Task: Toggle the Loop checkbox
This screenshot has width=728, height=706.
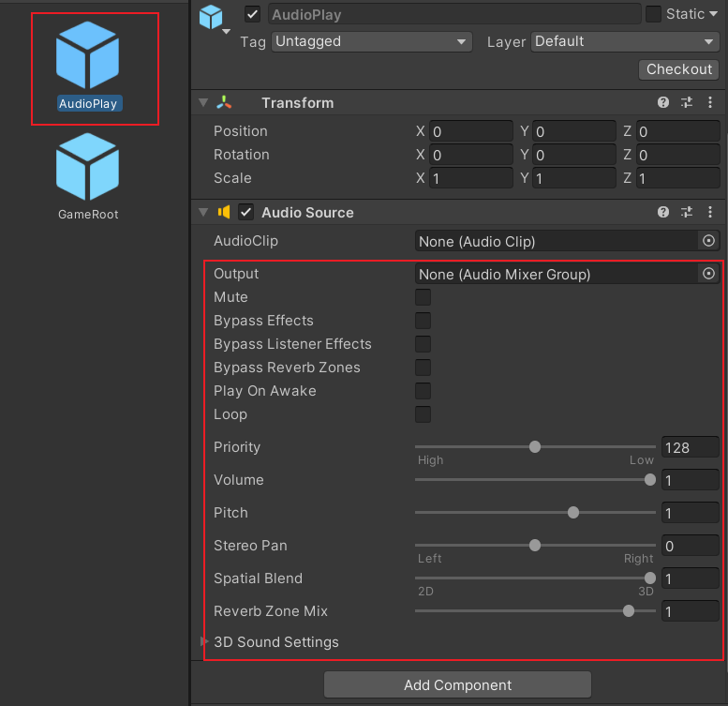Action: click(423, 414)
